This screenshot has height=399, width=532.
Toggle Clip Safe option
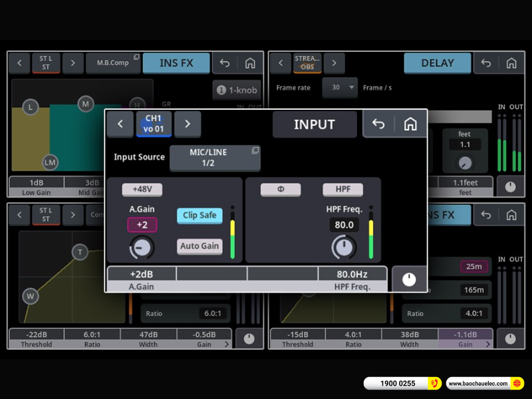pyautogui.click(x=199, y=215)
